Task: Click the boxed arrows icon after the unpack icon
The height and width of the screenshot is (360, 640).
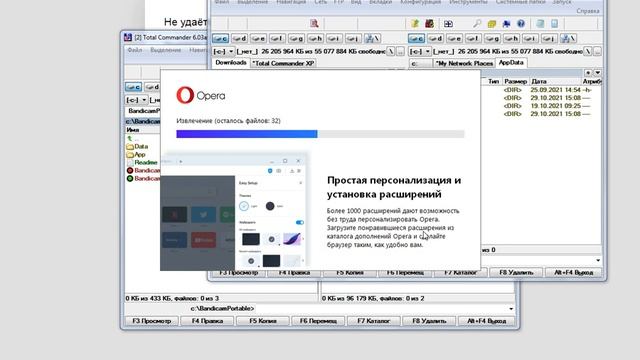Action: coord(448,24)
